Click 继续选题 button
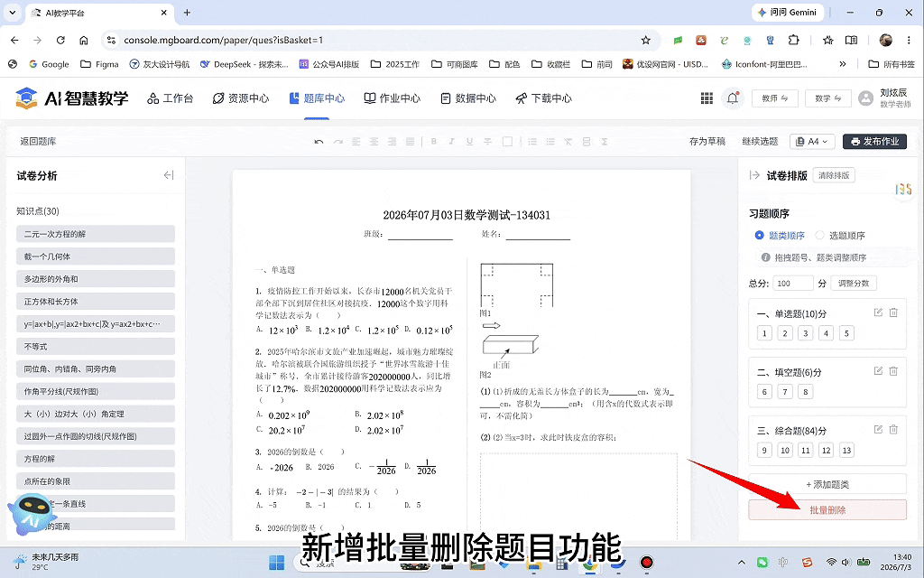The height and width of the screenshot is (578, 924). pos(760,142)
